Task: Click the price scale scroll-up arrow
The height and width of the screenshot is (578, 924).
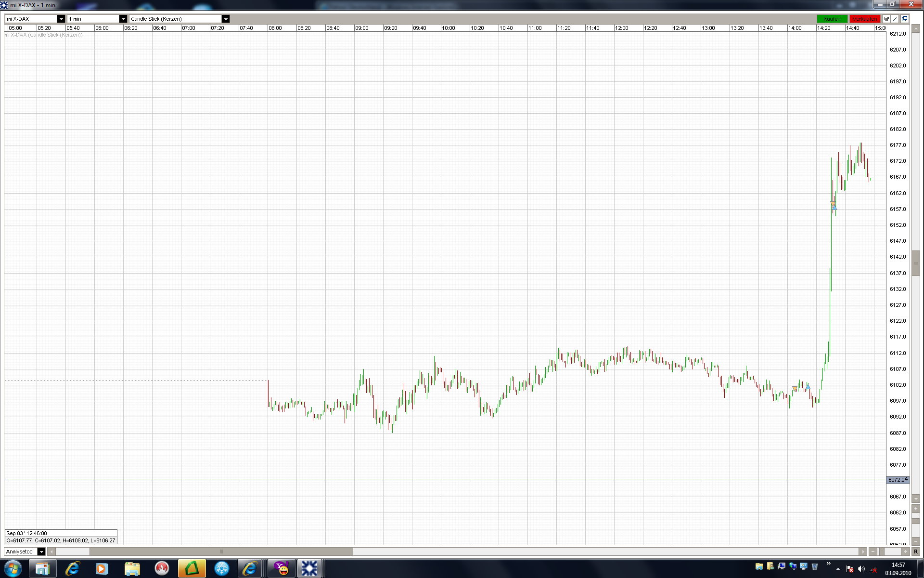Action: pos(915,29)
